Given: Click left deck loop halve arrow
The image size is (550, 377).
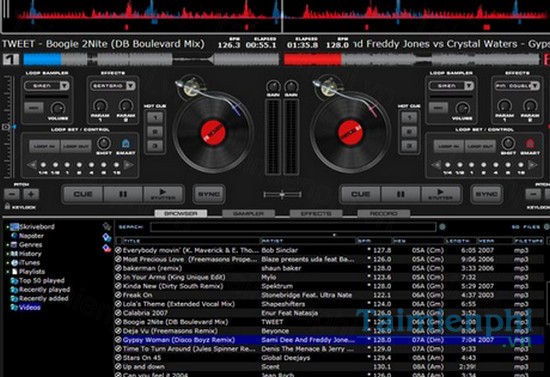Looking at the screenshot, I should [32, 165].
